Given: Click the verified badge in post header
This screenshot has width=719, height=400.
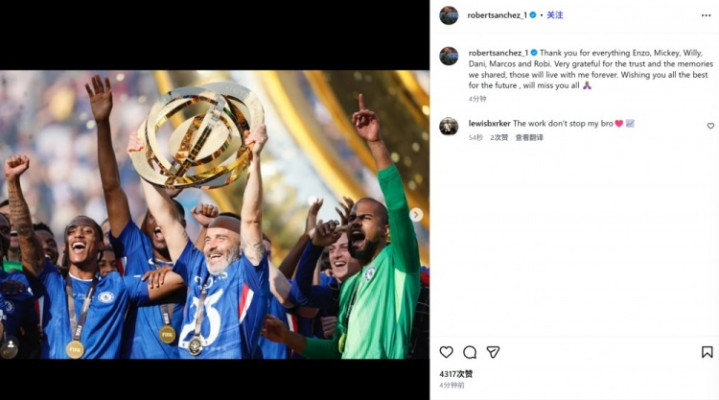Looking at the screenshot, I should pos(533,15).
